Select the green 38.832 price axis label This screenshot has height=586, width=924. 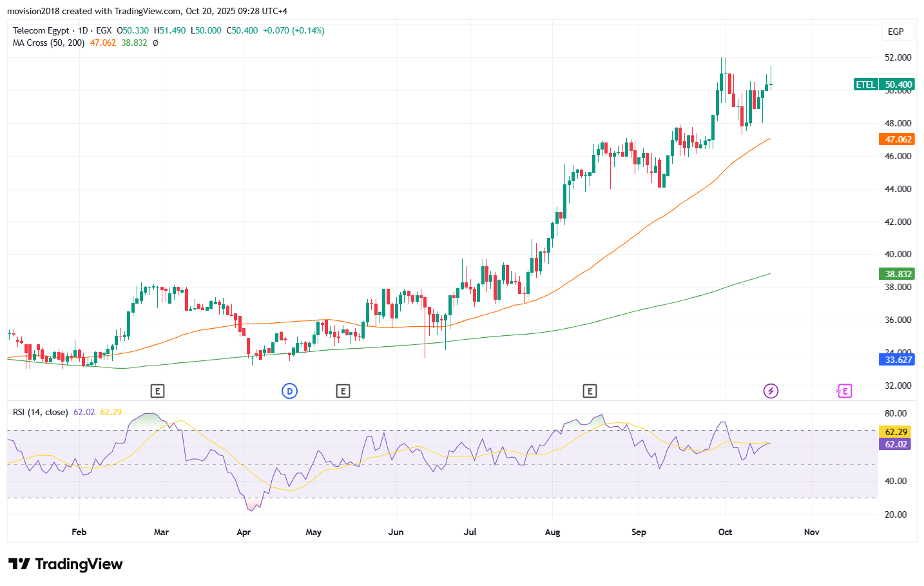(x=898, y=274)
